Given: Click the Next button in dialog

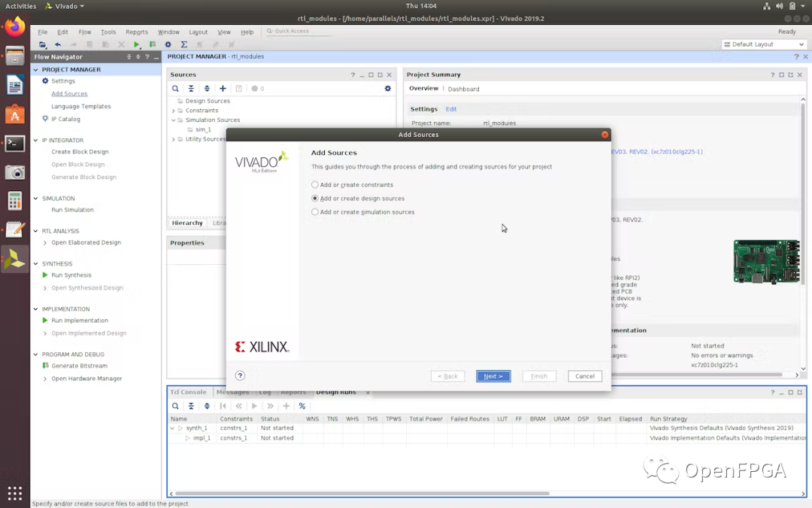Looking at the screenshot, I should [493, 376].
